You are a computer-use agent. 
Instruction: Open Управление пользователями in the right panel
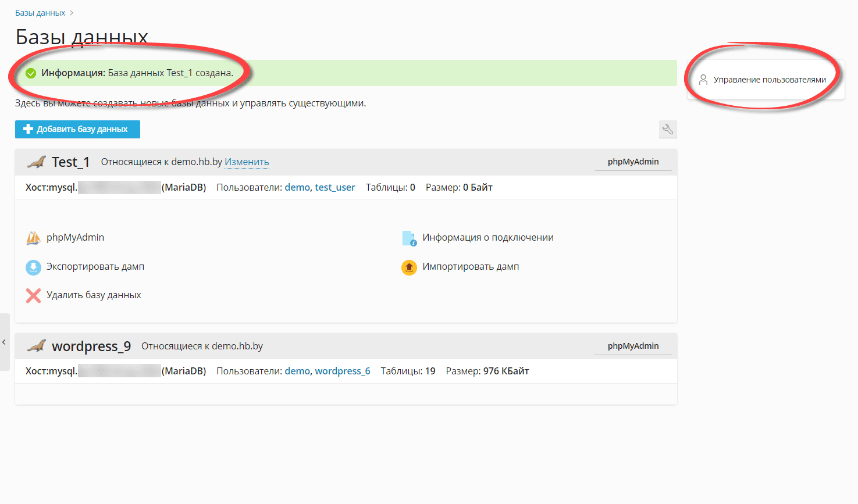point(769,80)
